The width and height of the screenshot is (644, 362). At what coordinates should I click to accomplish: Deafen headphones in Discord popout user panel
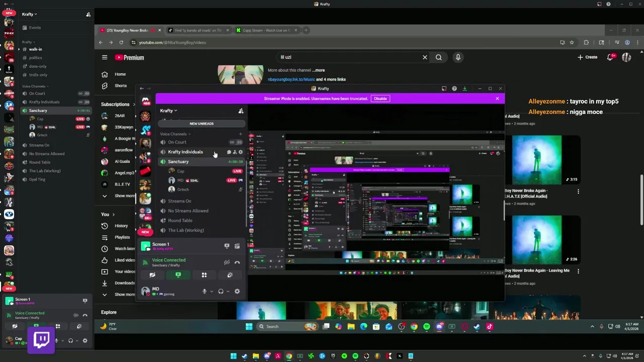click(x=220, y=291)
